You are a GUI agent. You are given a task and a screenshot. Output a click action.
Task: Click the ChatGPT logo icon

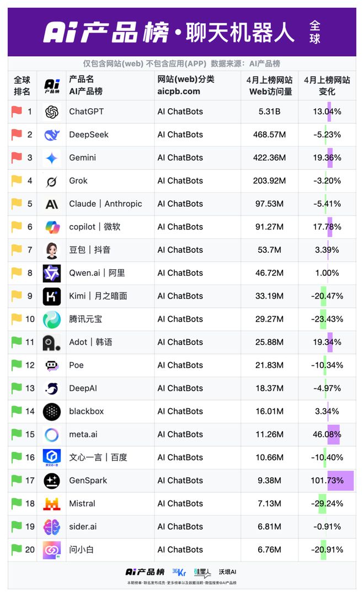[x=51, y=112]
